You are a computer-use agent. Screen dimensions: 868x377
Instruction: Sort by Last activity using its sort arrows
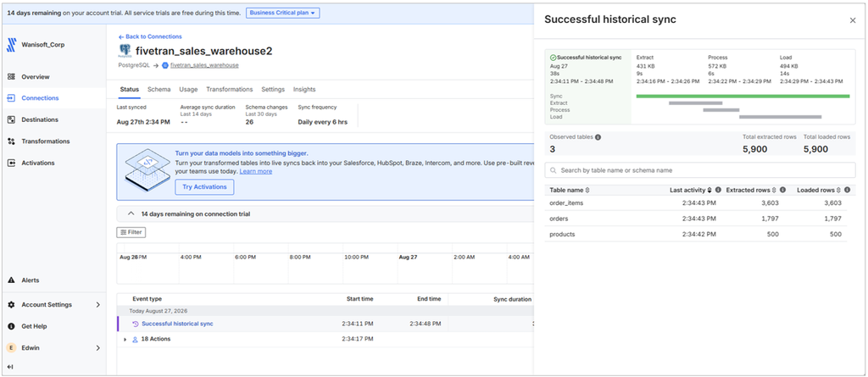[x=709, y=190]
